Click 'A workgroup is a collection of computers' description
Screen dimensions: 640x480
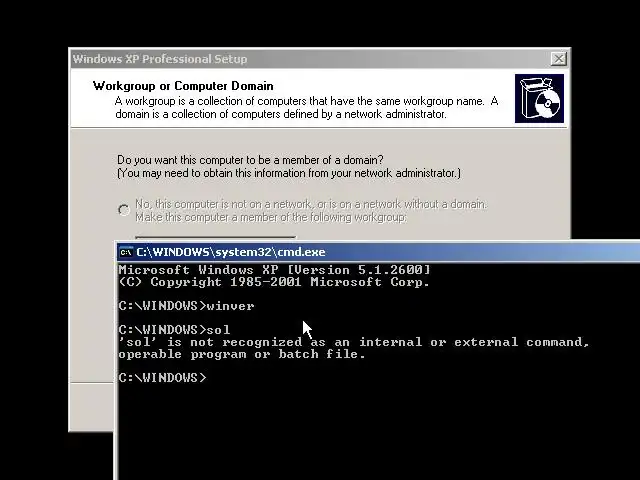[307, 107]
